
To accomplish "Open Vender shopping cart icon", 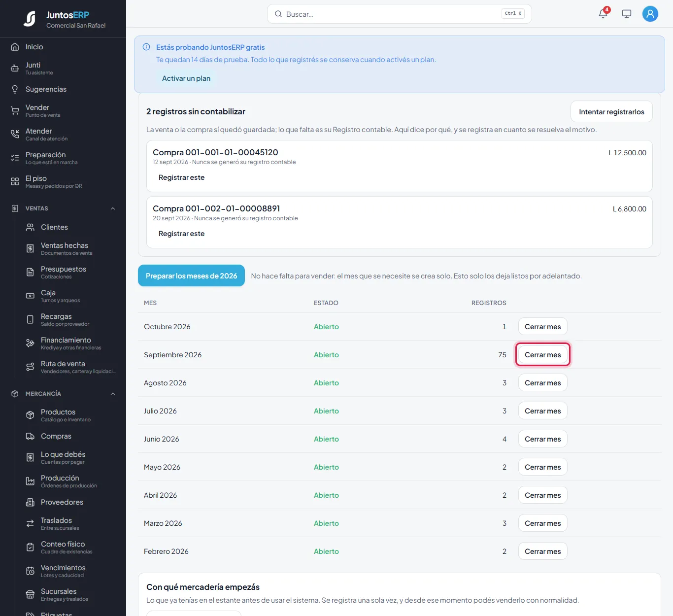I will (15, 111).
